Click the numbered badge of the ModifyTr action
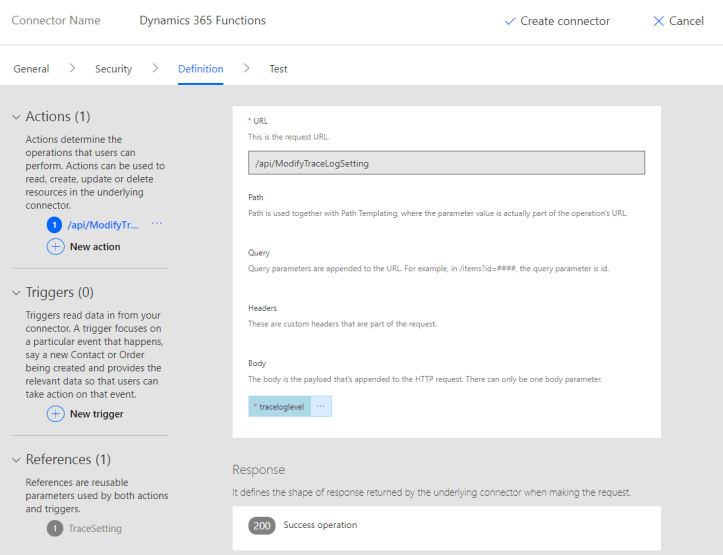This screenshot has width=723, height=555. click(55, 225)
